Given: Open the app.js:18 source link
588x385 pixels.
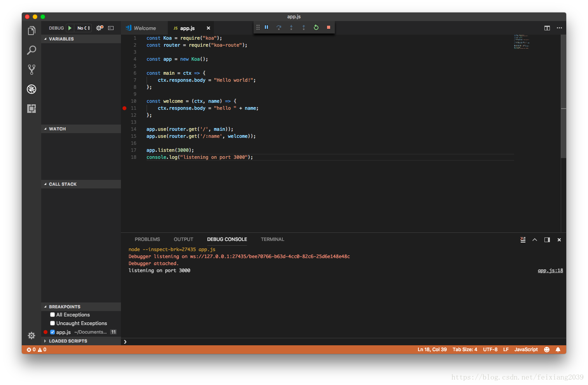Looking at the screenshot, I should point(550,271).
